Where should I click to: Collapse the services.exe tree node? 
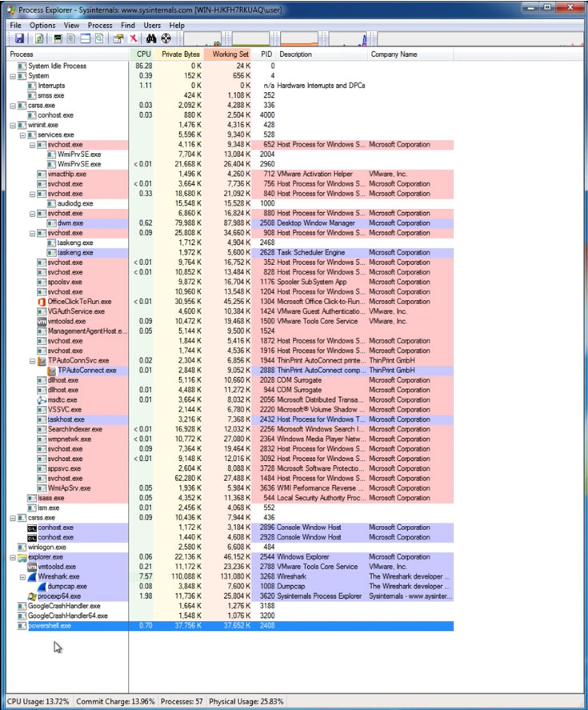22,135
